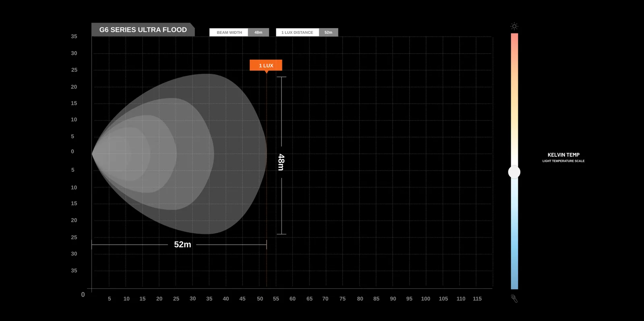Click the sun icon above the Kelvin bar
This screenshot has width=644, height=321.
point(514,26)
